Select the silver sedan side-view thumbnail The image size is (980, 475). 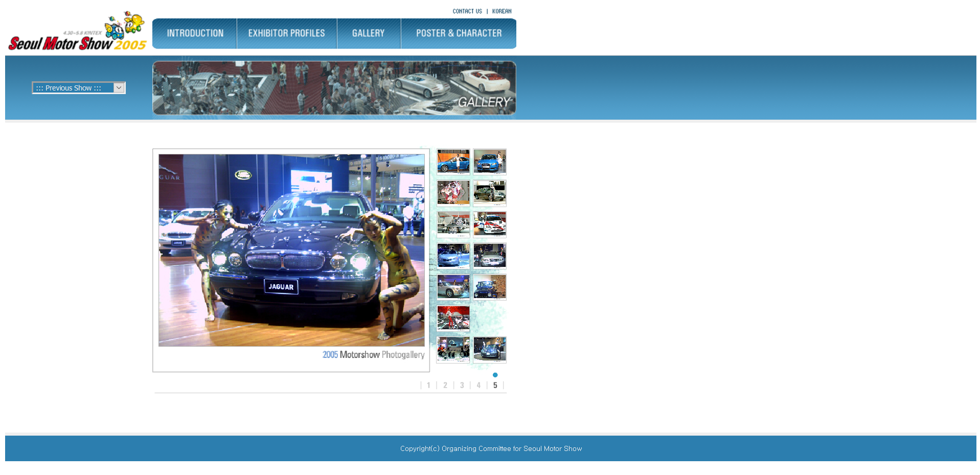point(453,287)
